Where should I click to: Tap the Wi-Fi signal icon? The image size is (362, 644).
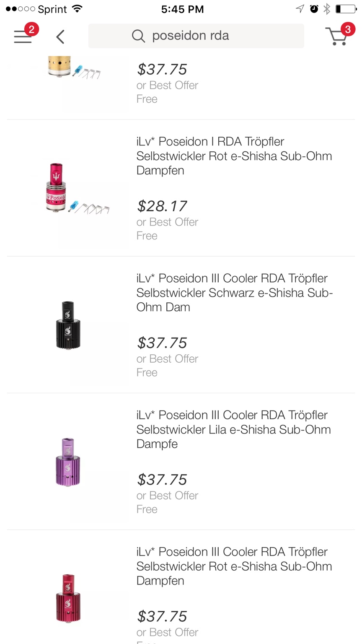(77, 9)
